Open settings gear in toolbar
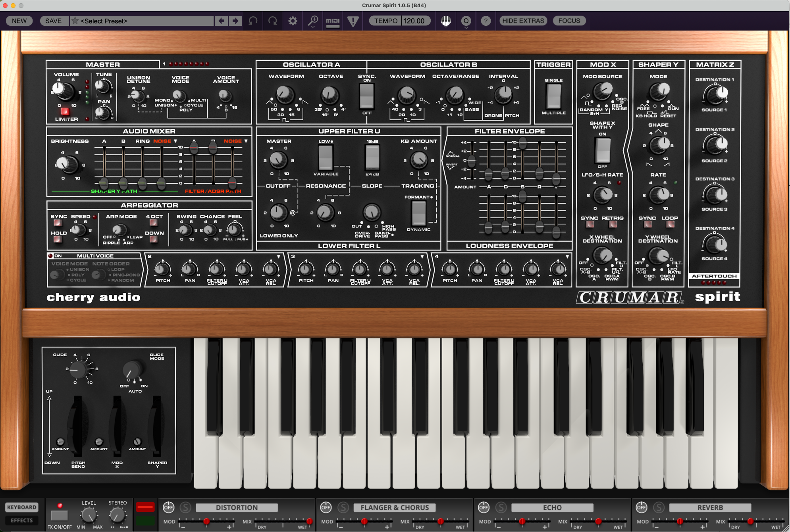This screenshot has width=790, height=532. tap(293, 21)
